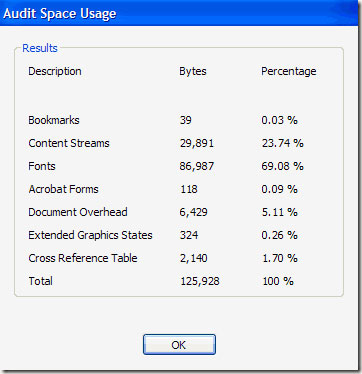Click the 86,987 bytes value for Fonts

pos(197,166)
